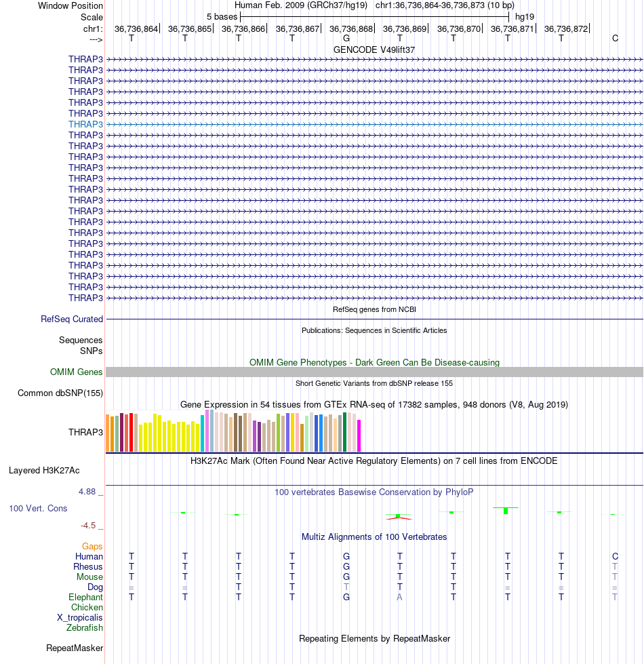Click 'Short Genetic Variants from dbSNP release 155'

click(x=374, y=383)
